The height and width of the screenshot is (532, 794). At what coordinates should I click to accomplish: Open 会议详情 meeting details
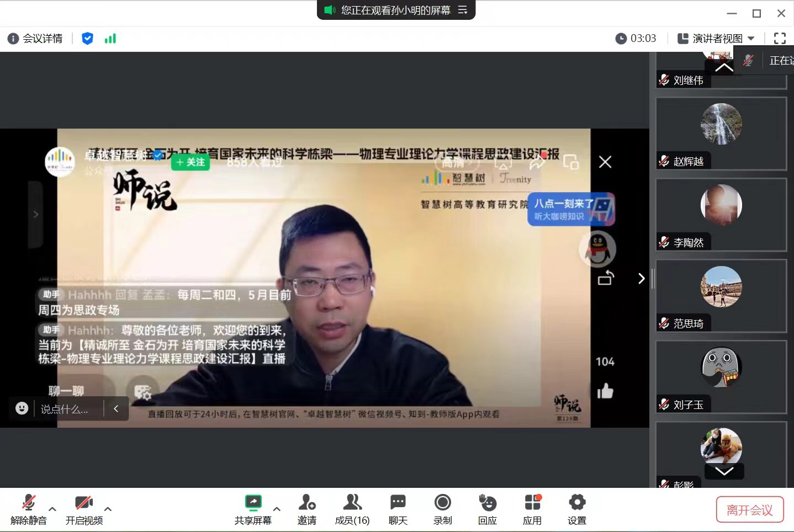click(35, 38)
